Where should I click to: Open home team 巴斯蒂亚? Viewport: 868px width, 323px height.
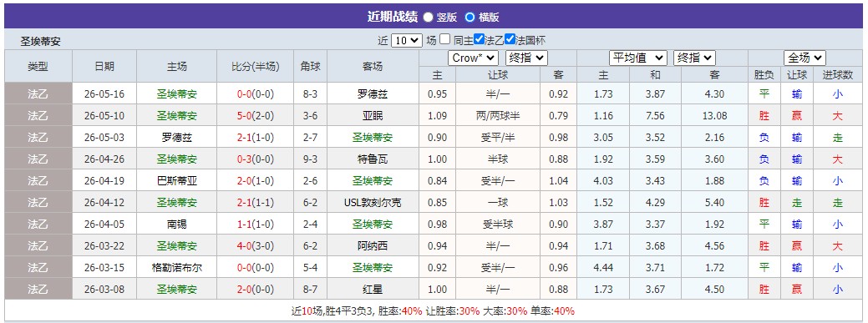tap(176, 181)
